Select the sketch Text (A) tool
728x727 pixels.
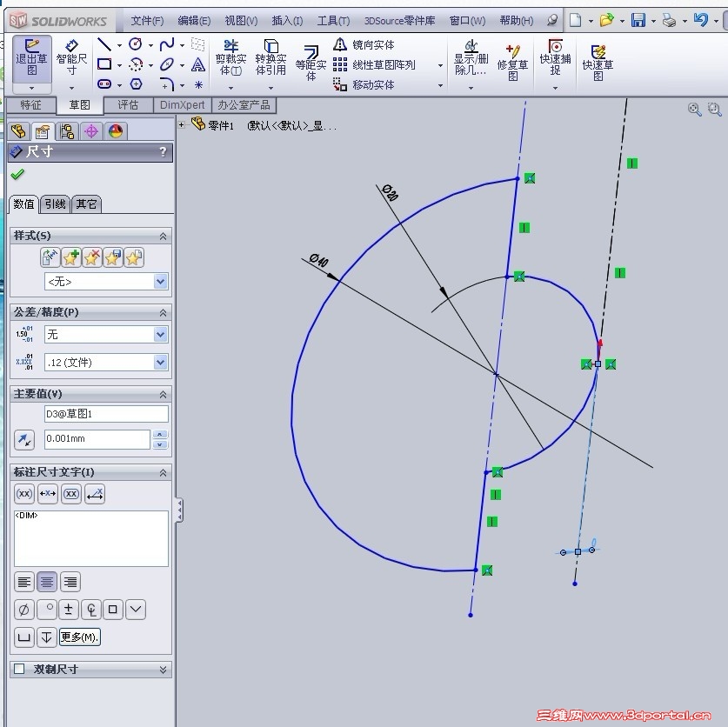(x=198, y=64)
